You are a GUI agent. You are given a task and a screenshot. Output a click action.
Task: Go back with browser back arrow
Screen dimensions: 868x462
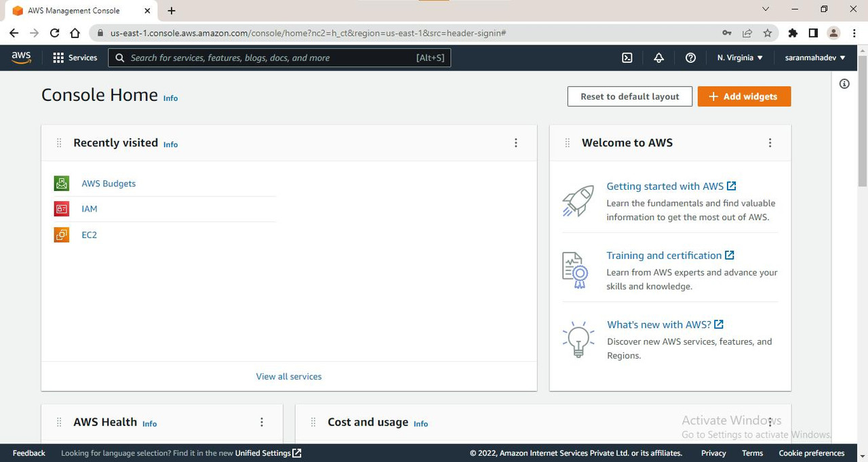pos(14,33)
